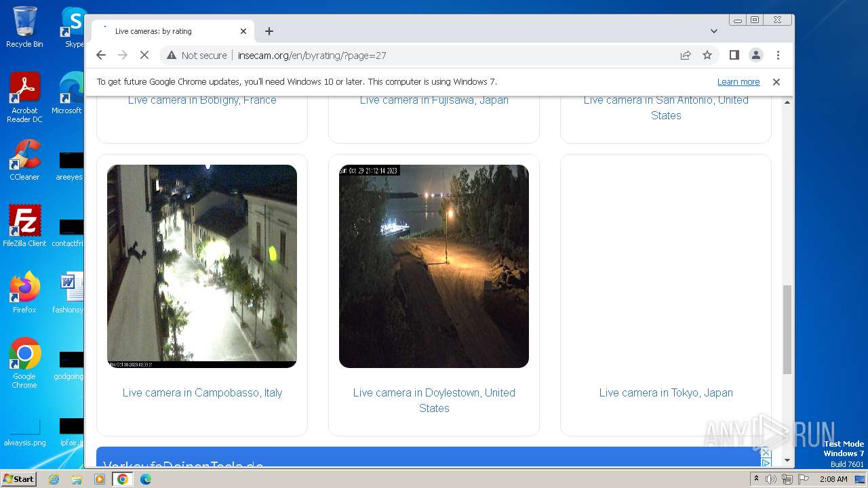Viewport: 868px width, 488px height.
Task: Open the volume control in tray
Action: (771, 479)
